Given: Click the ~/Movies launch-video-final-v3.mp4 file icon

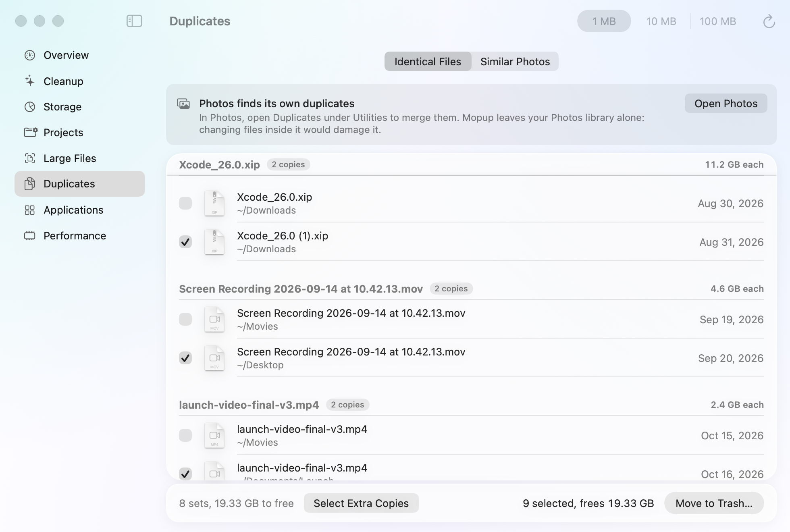Looking at the screenshot, I should point(214,435).
